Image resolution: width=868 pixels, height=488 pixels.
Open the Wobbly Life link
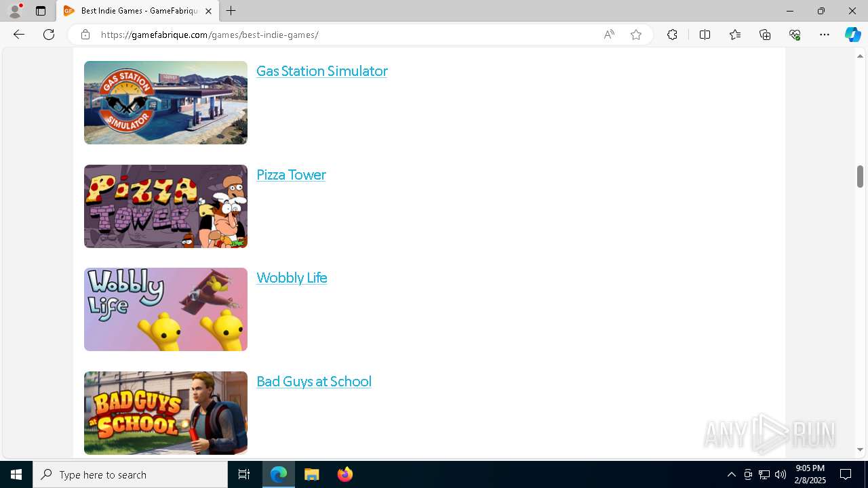tap(292, 278)
